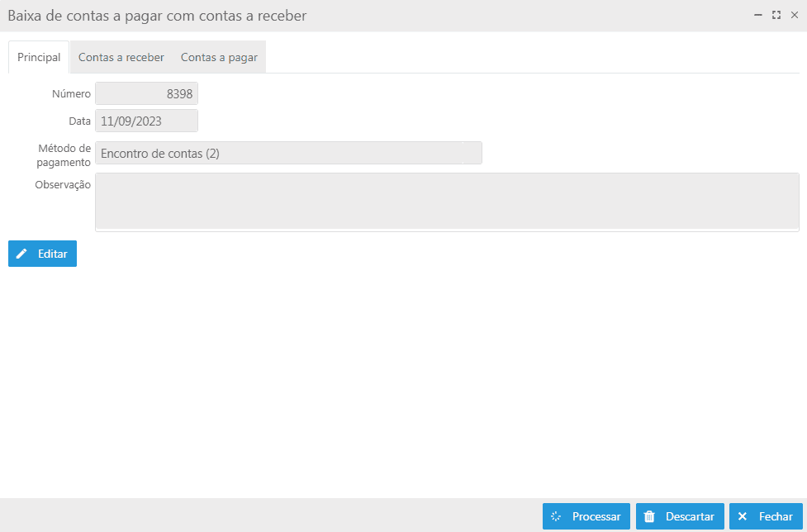Click the pencil icon on Editar

21,254
